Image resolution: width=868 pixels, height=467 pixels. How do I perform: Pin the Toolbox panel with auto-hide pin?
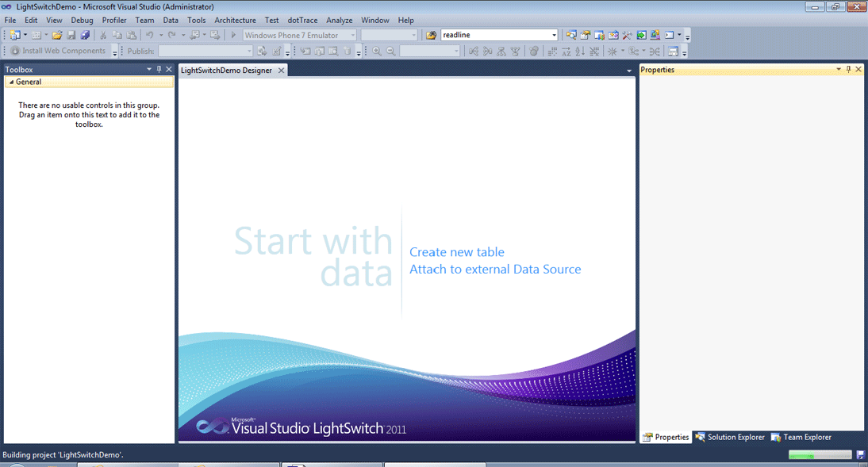click(x=159, y=69)
